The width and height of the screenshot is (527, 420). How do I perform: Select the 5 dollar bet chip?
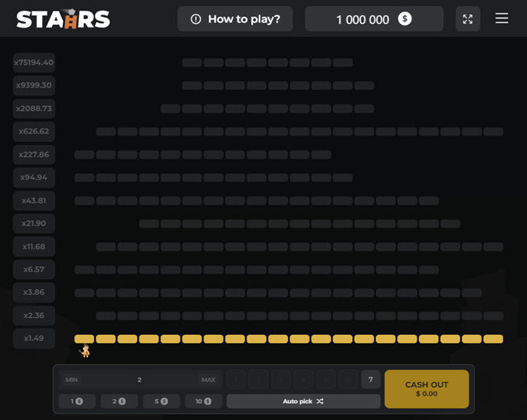161,401
